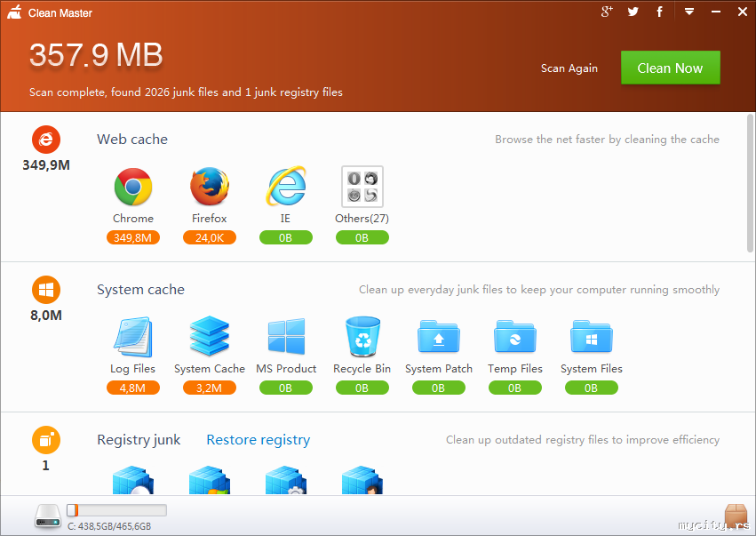The height and width of the screenshot is (536, 756).
Task: Select the Recycle Bin icon
Action: tap(362, 336)
